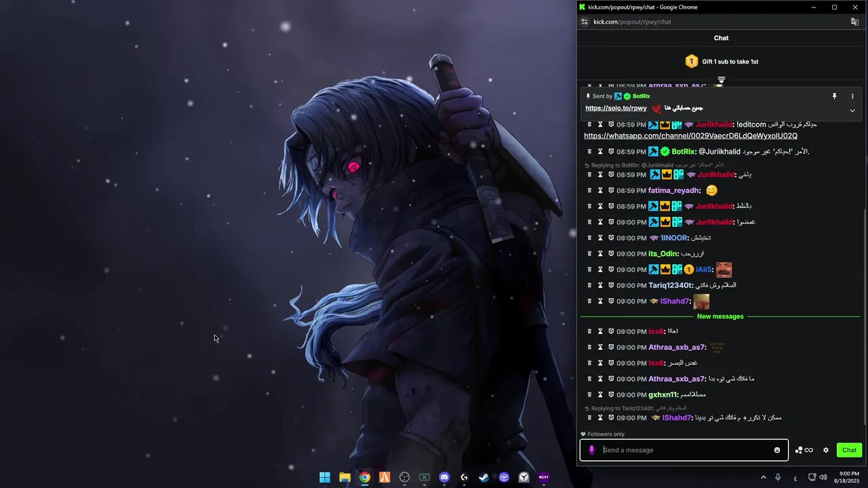868x488 pixels.
Task: Ban 1INOOR using the shield icon
Action: [611, 238]
